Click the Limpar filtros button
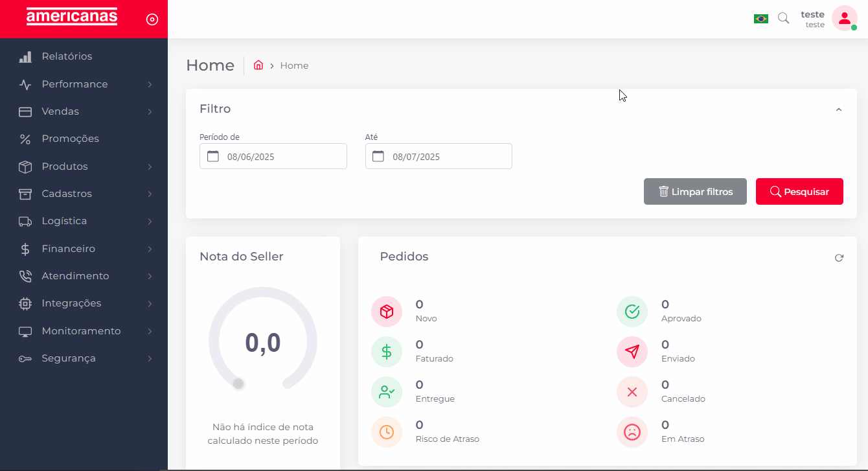This screenshot has width=868, height=471. 695,192
